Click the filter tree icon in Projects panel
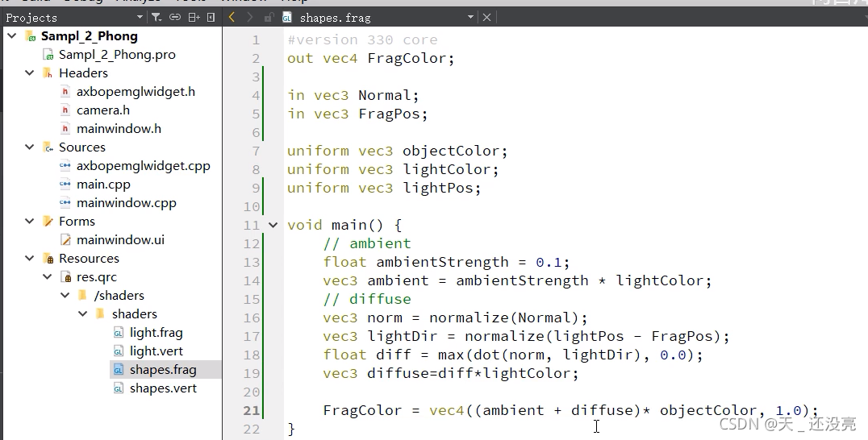This screenshot has width=868, height=440. pyautogui.click(x=157, y=17)
